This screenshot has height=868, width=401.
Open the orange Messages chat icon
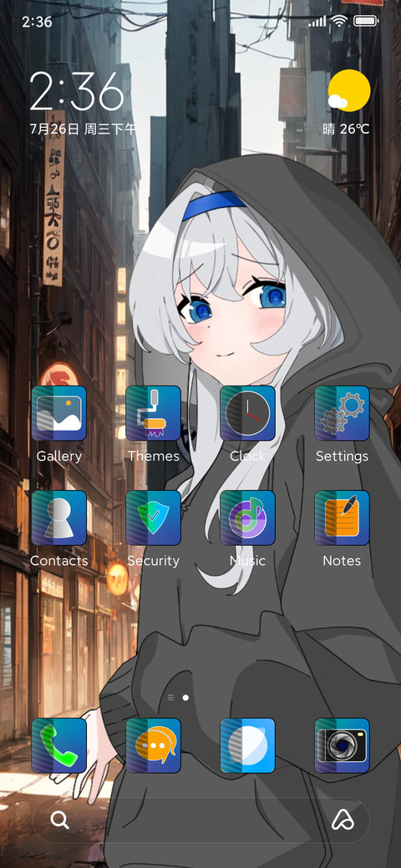coord(154,745)
